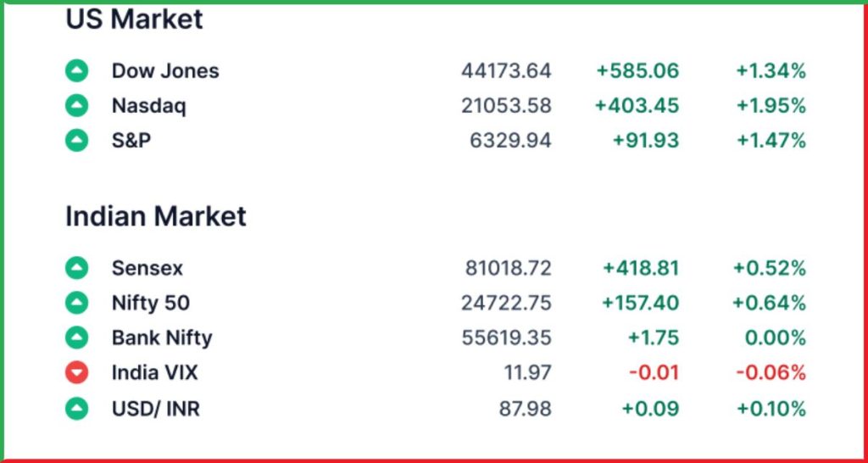
Task: Click Dow Jones value 44173.64
Action: point(506,71)
